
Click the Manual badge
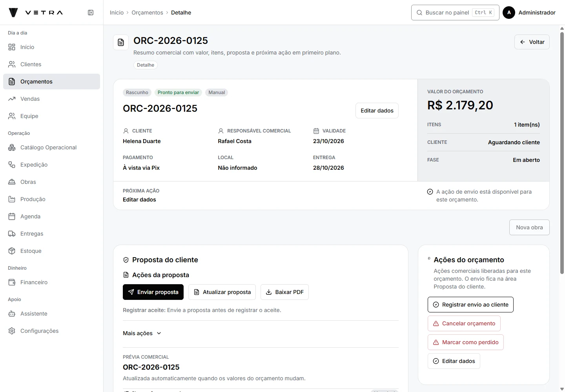tap(217, 93)
